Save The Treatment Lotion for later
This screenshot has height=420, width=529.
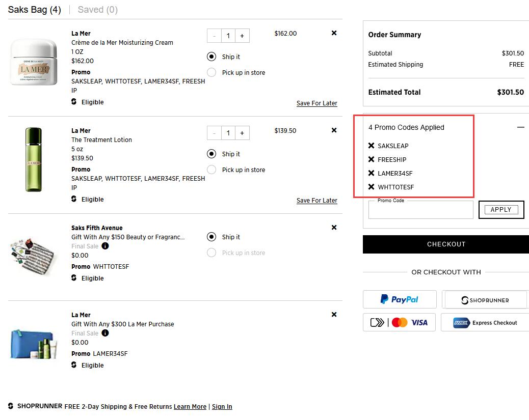pyautogui.click(x=317, y=200)
